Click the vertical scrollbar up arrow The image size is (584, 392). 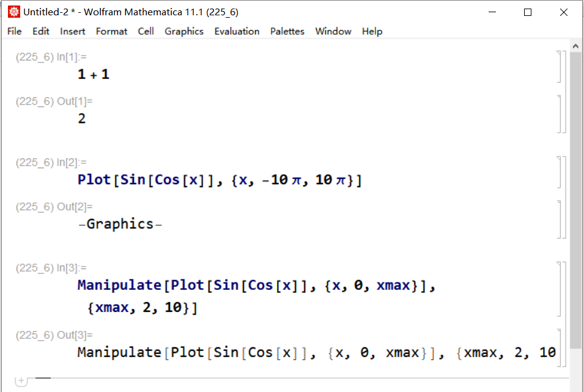[575, 45]
